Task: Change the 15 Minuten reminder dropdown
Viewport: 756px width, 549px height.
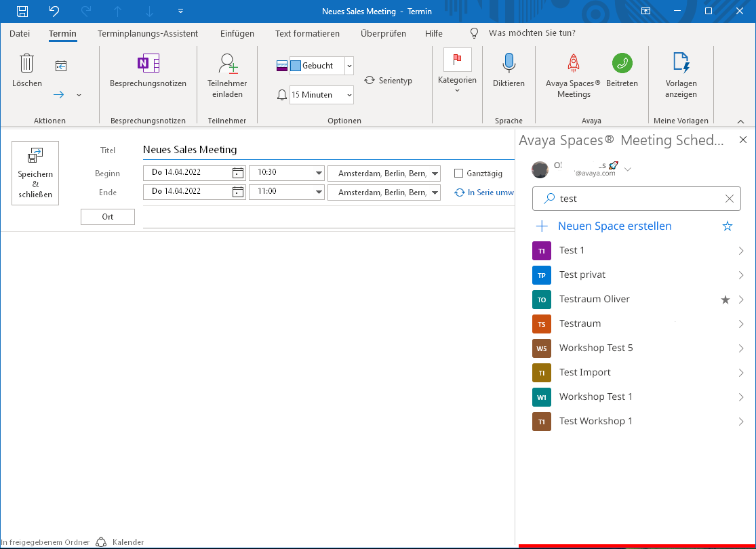Action: [x=349, y=95]
